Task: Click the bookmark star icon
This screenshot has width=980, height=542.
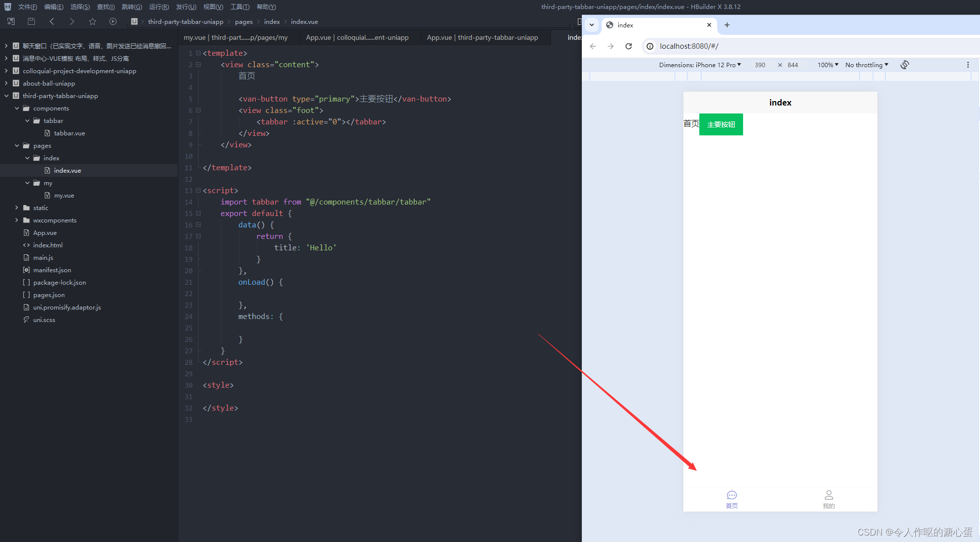Action: coord(93,21)
